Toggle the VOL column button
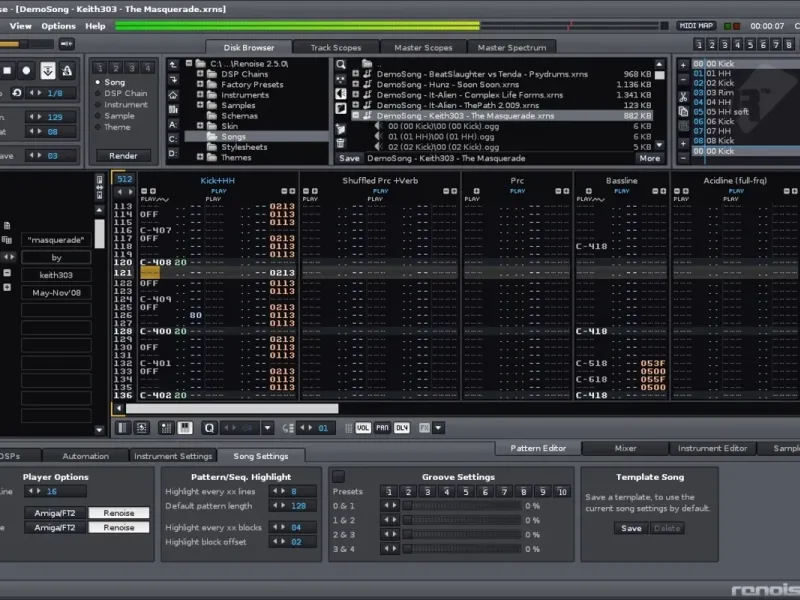800x600 pixels. (362, 428)
